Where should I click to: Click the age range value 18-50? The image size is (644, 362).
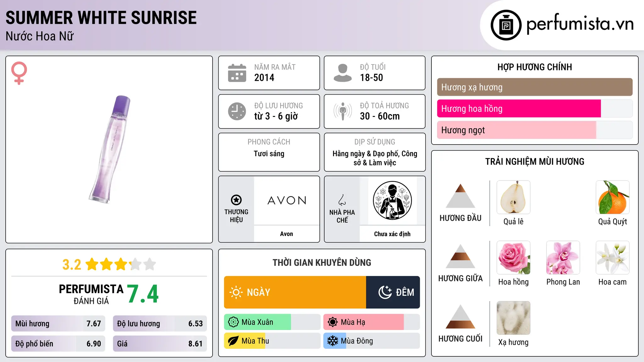[x=371, y=78]
